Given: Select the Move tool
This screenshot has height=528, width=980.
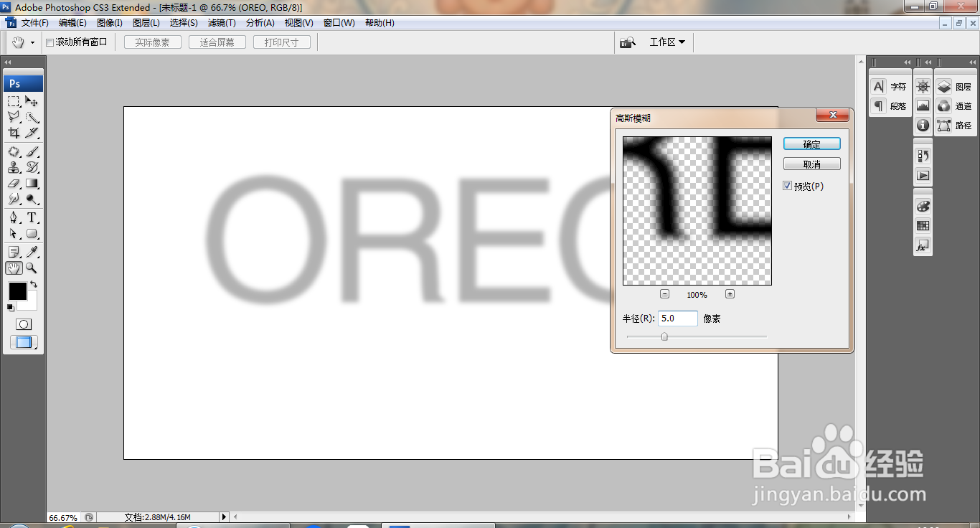Looking at the screenshot, I should pos(32,101).
